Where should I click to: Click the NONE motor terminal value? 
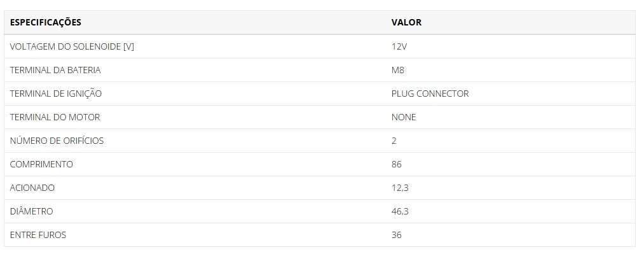[404, 116]
